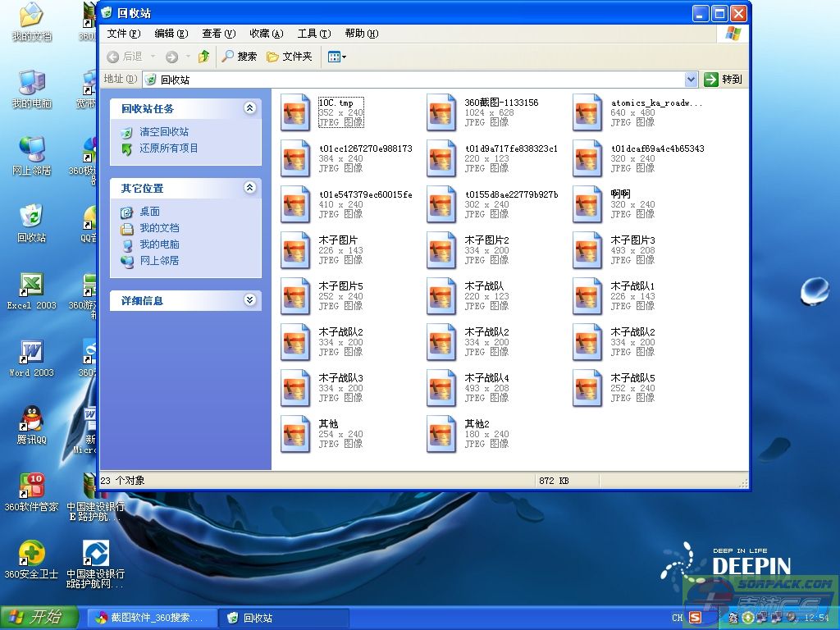This screenshot has width=840, height=630.
Task: Expand the address bar dropdown arrow
Action: click(x=691, y=80)
